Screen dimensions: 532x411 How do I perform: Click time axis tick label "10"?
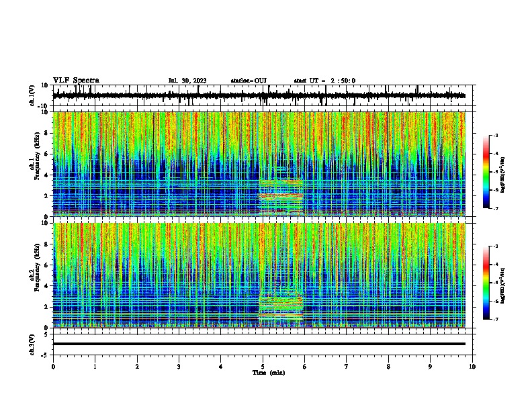click(x=472, y=367)
